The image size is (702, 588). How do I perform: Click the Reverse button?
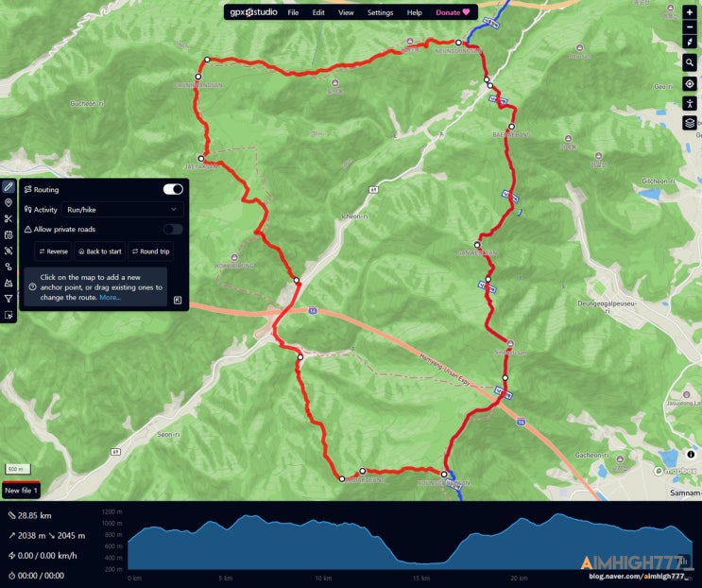(53, 251)
